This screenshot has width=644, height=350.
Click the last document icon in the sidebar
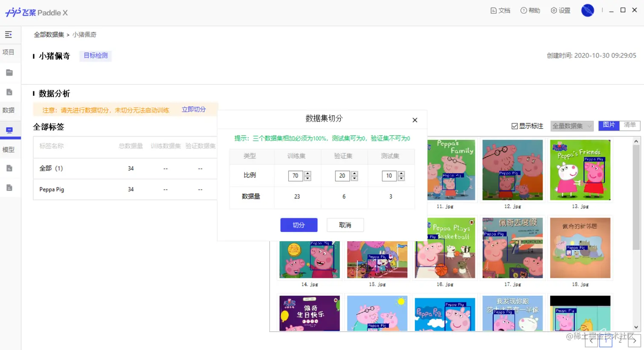click(9, 188)
